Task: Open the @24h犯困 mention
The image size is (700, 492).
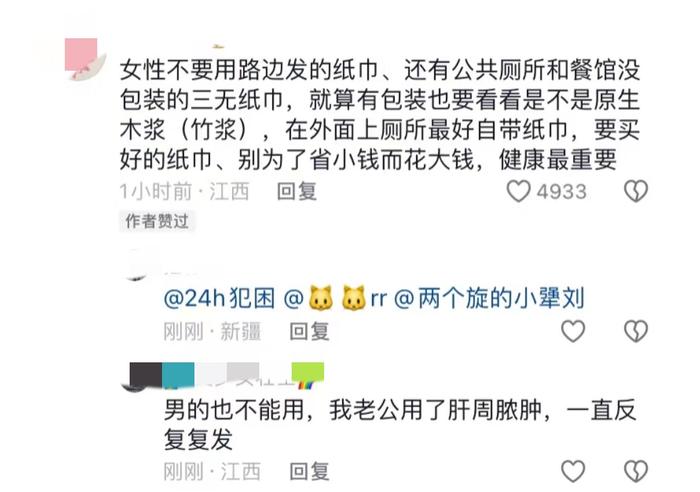Action: (219, 298)
